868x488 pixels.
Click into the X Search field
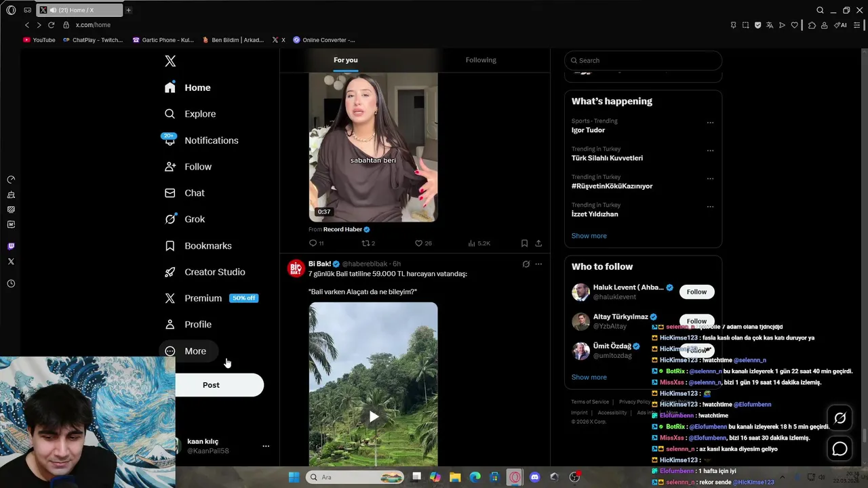643,60
